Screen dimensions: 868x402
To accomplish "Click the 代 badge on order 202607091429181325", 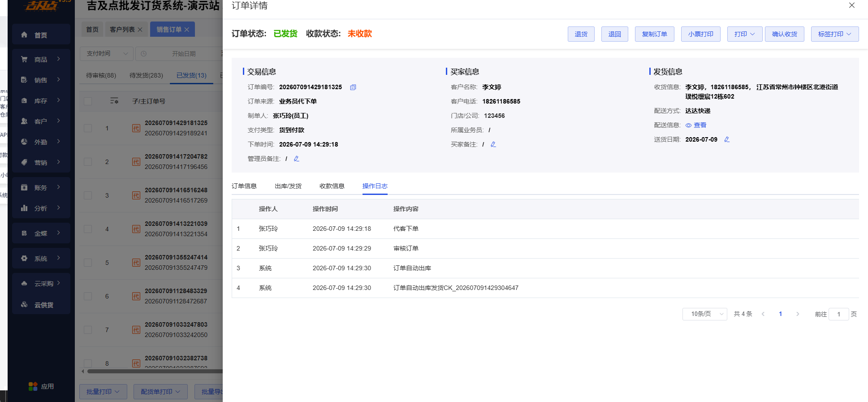I will [x=136, y=128].
